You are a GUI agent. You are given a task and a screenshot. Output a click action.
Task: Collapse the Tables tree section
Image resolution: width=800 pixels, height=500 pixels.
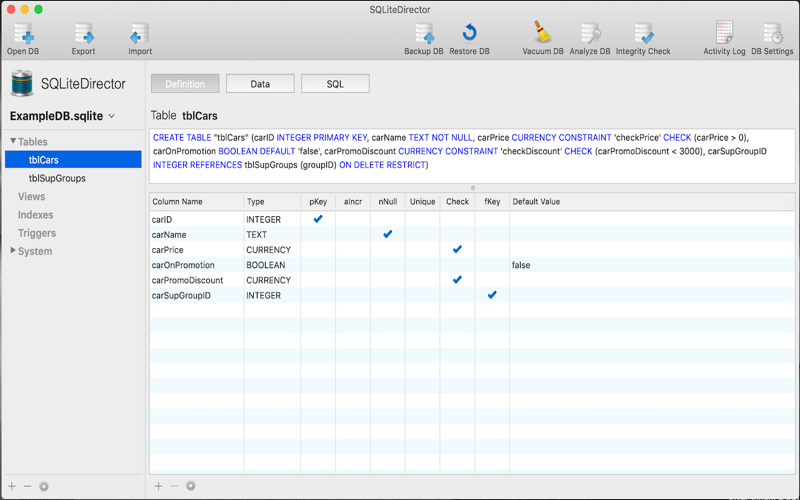[13, 142]
